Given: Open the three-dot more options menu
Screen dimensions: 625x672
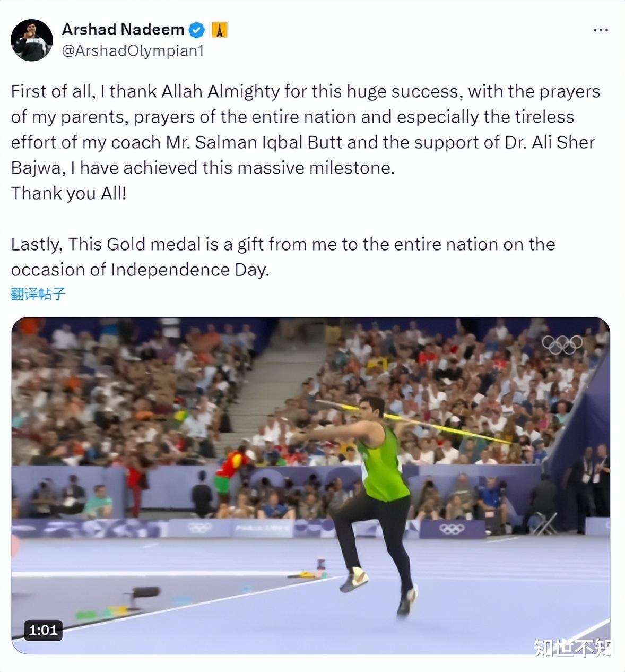Looking at the screenshot, I should point(600,30).
